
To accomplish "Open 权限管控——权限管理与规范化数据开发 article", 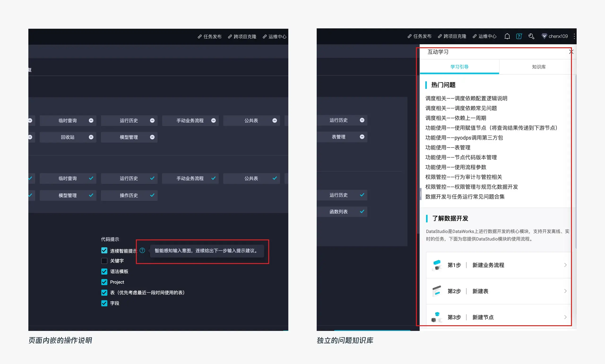I will tap(471, 187).
